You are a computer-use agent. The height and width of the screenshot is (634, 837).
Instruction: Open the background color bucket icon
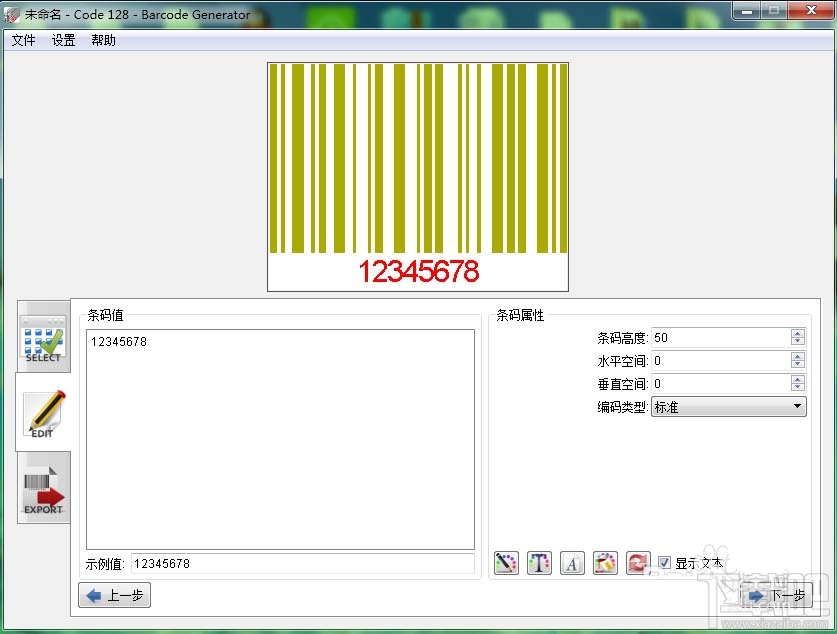click(605, 563)
